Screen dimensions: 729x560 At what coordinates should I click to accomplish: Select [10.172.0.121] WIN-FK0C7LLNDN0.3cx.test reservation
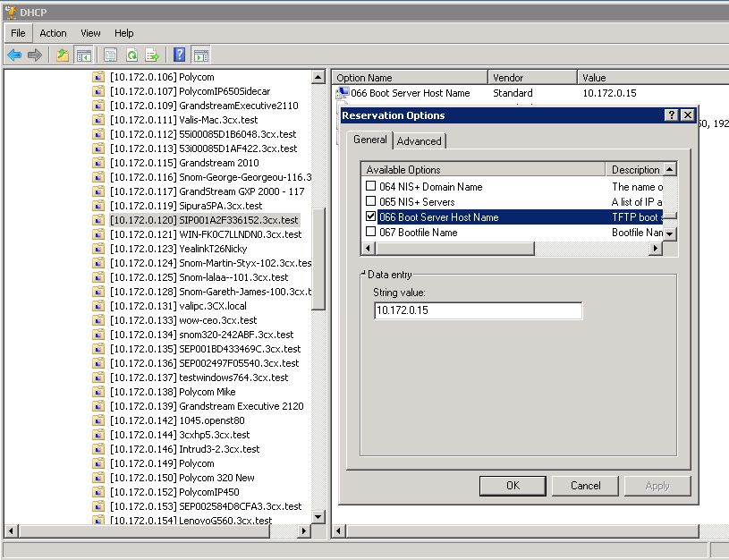point(206,234)
